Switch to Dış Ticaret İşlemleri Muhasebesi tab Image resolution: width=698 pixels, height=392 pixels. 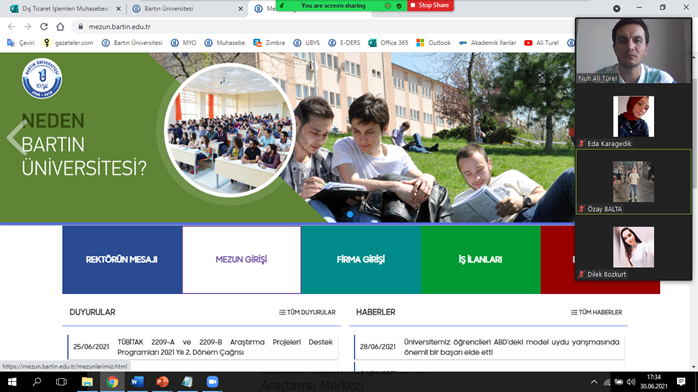[x=65, y=8]
